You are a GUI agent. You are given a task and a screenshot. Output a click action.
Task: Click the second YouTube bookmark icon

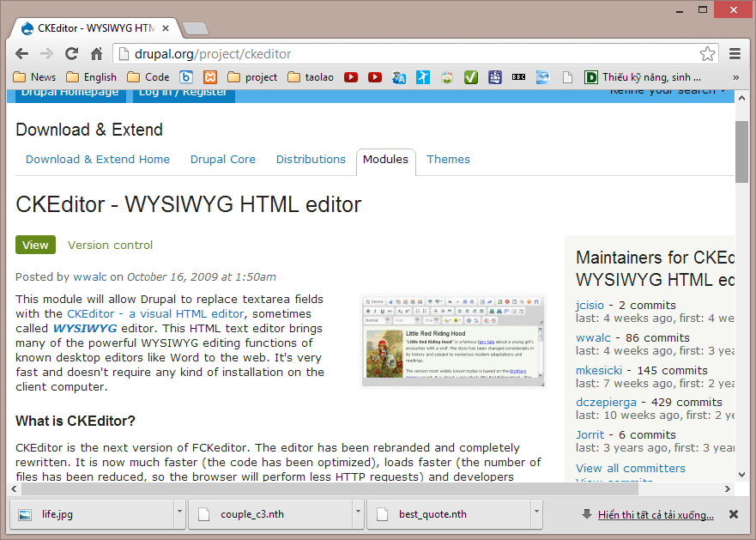click(x=375, y=77)
